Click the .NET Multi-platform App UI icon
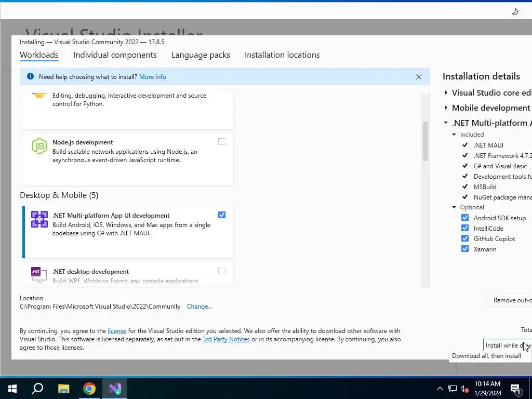Image resolution: width=532 pixels, height=399 pixels. pos(39,219)
